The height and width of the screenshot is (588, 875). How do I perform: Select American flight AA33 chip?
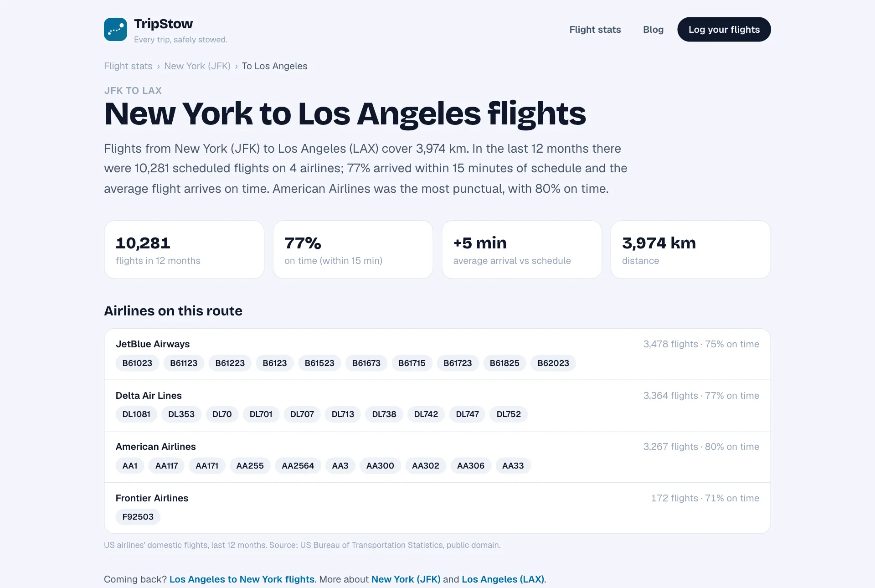pyautogui.click(x=513, y=466)
